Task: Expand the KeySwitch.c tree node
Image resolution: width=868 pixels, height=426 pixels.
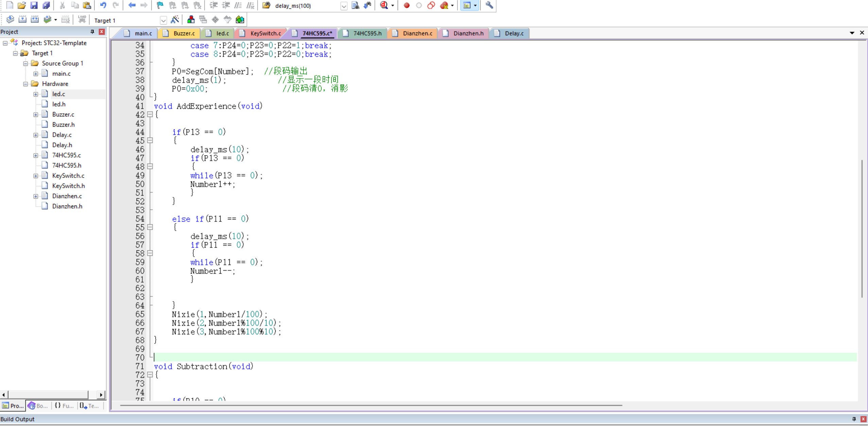Action: click(x=36, y=176)
